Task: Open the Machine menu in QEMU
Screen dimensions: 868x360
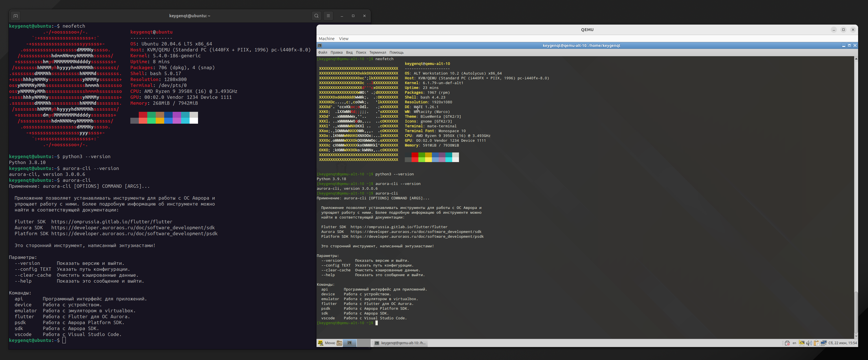Action: click(326, 39)
